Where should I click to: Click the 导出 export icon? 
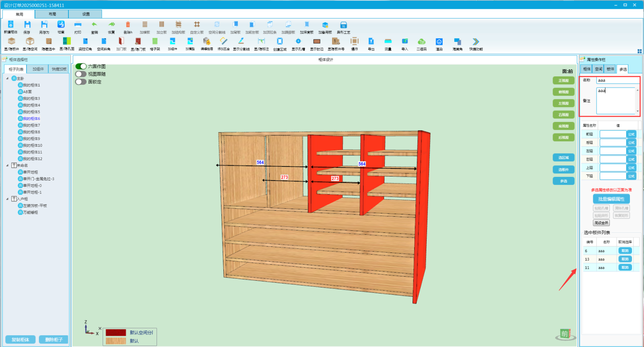[371, 42]
